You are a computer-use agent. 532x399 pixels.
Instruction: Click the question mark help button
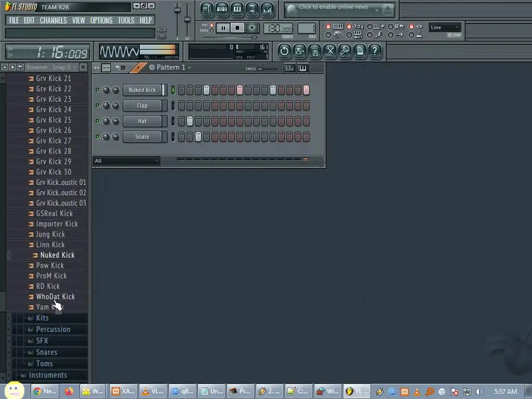[375, 51]
